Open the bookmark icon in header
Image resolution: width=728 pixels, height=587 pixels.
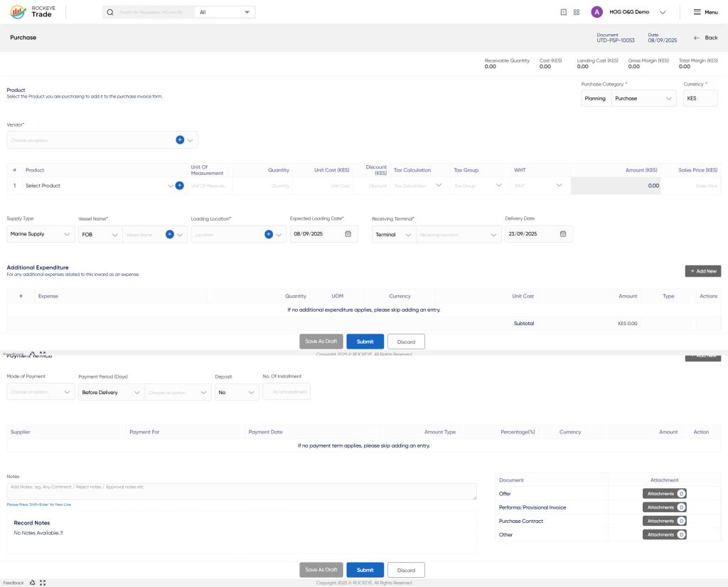(563, 13)
